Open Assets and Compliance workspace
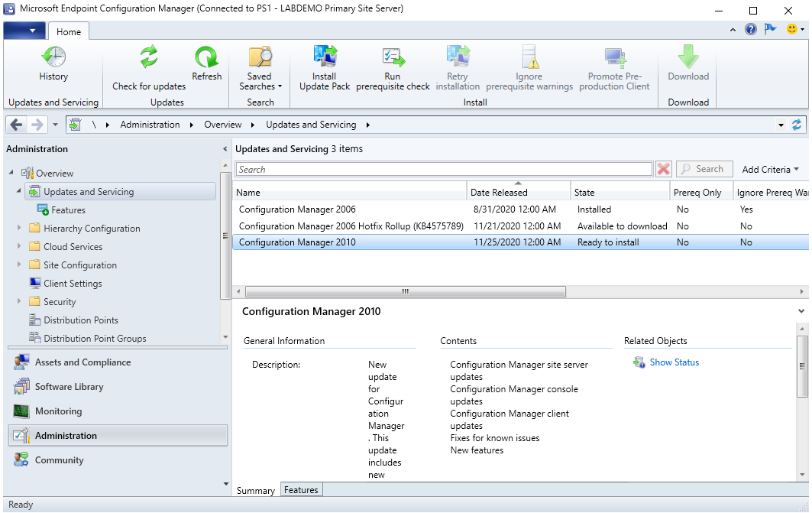The height and width of the screenshot is (513, 812). [82, 362]
